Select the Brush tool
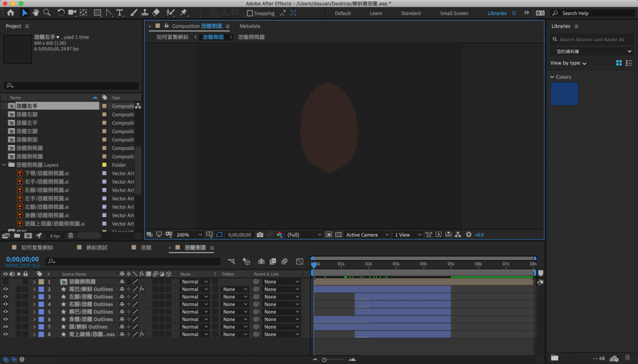This screenshot has height=364, width=638. [133, 12]
